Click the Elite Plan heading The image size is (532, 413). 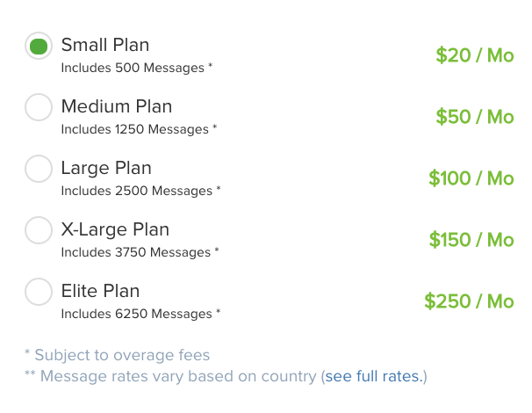[100, 291]
